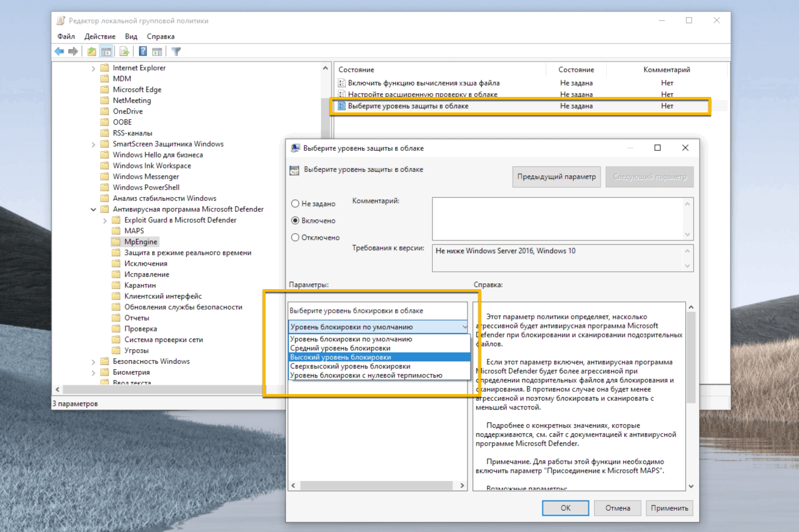Click the Отмена button
Viewport: 799px width, 532px height.
pyautogui.click(x=618, y=508)
